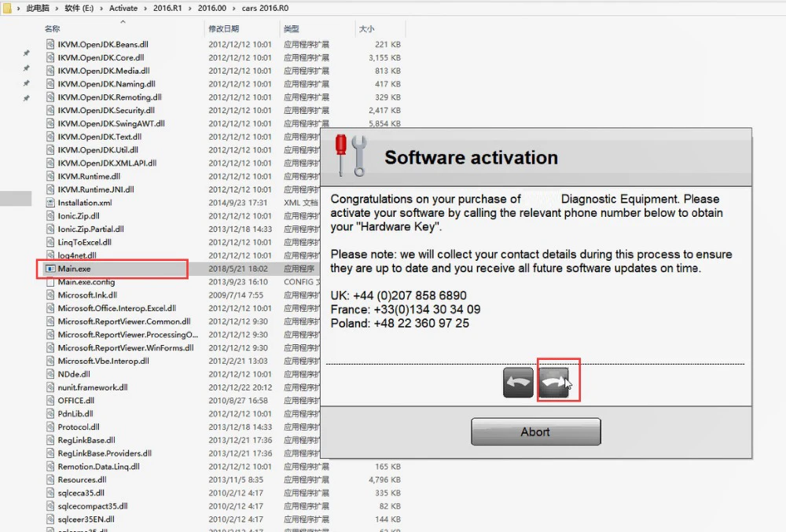Click the Abort button
Screen dimensions: 786x532
[535, 432]
